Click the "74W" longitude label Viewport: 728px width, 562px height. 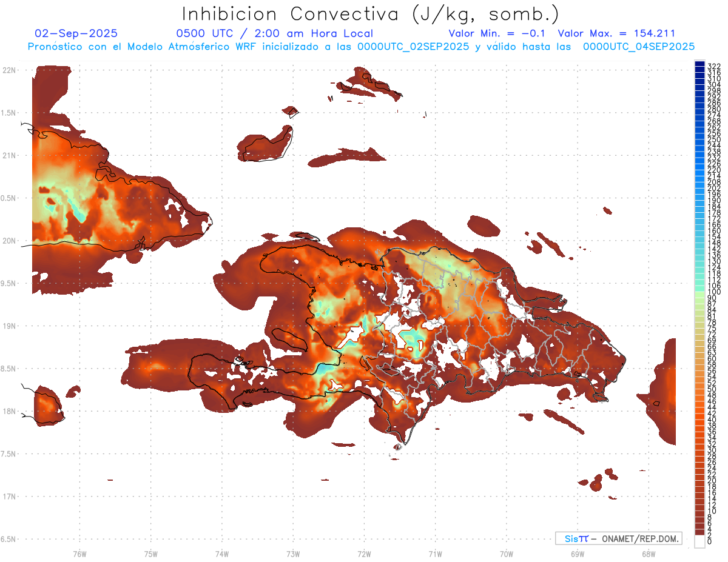click(221, 554)
